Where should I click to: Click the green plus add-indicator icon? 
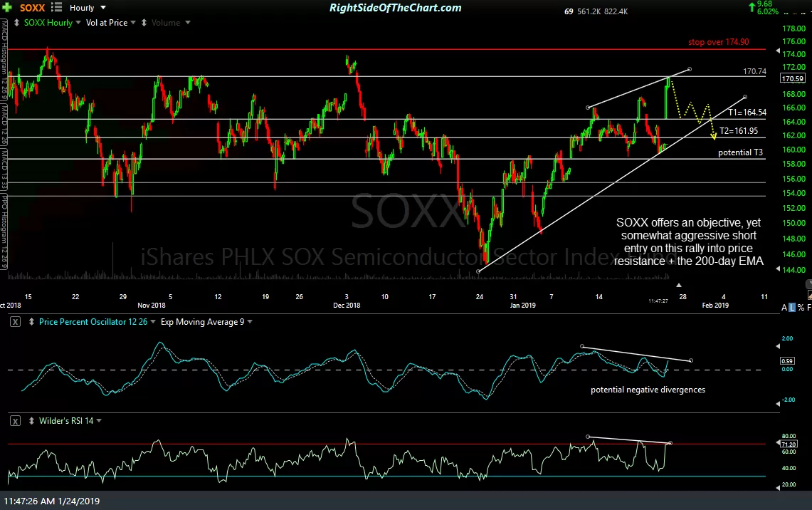pyautogui.click(x=7, y=8)
